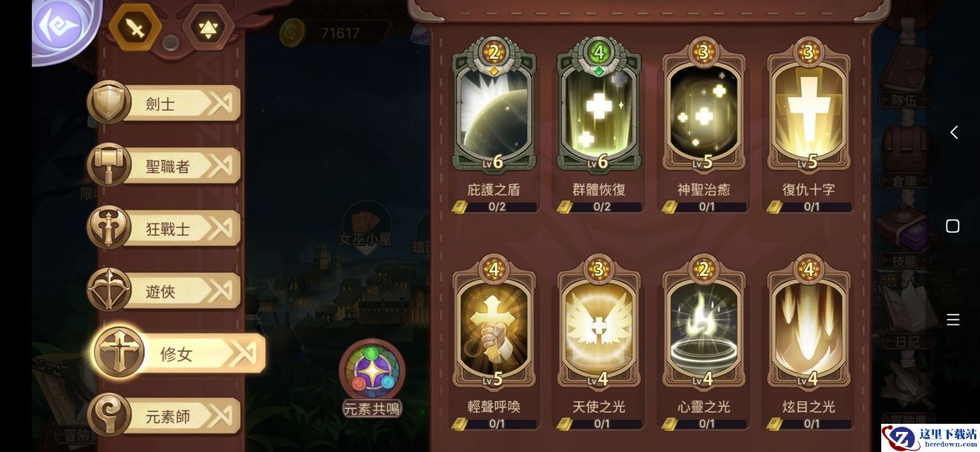
Task: Switch to the 劍士 class tab
Action: coord(164,103)
